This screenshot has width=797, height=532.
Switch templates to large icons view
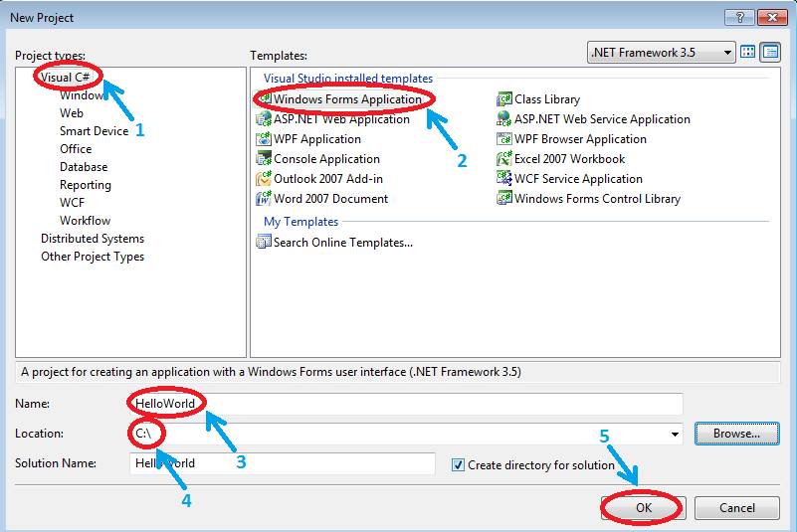click(x=747, y=53)
